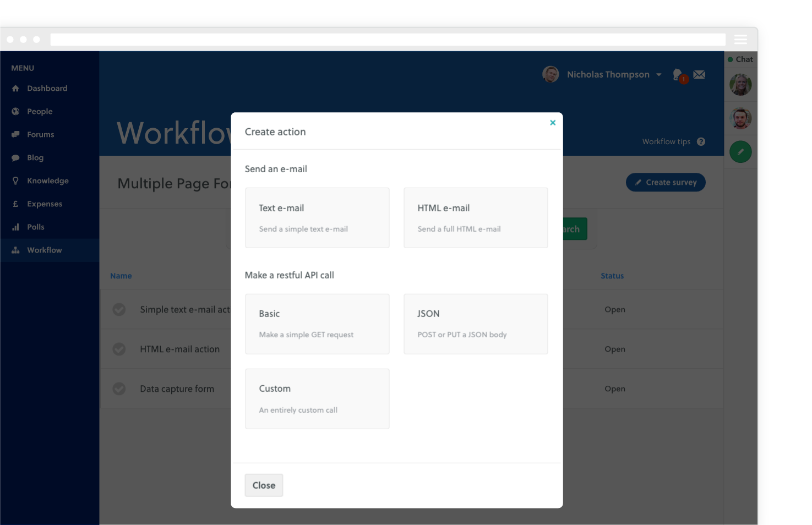Click the Dashboard home icon

click(15, 88)
